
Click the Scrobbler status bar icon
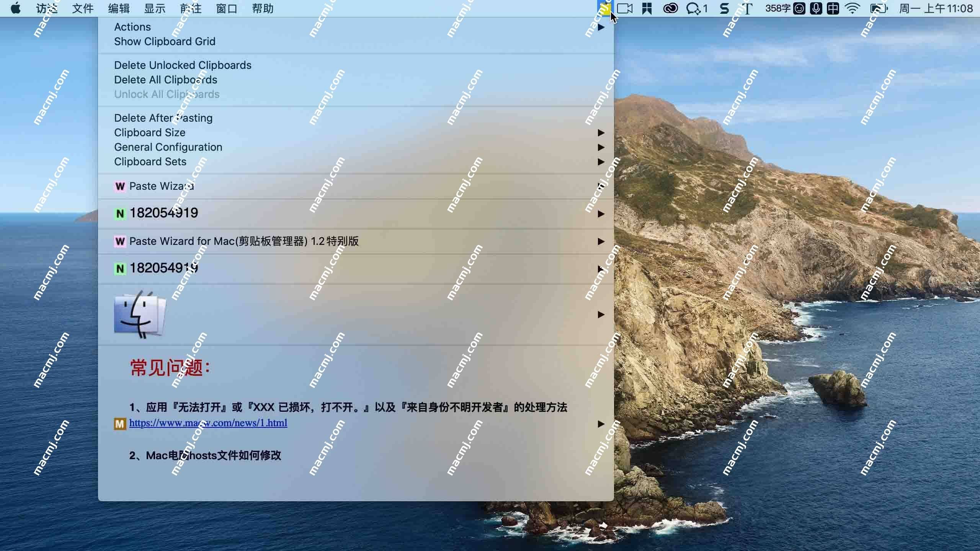click(724, 8)
